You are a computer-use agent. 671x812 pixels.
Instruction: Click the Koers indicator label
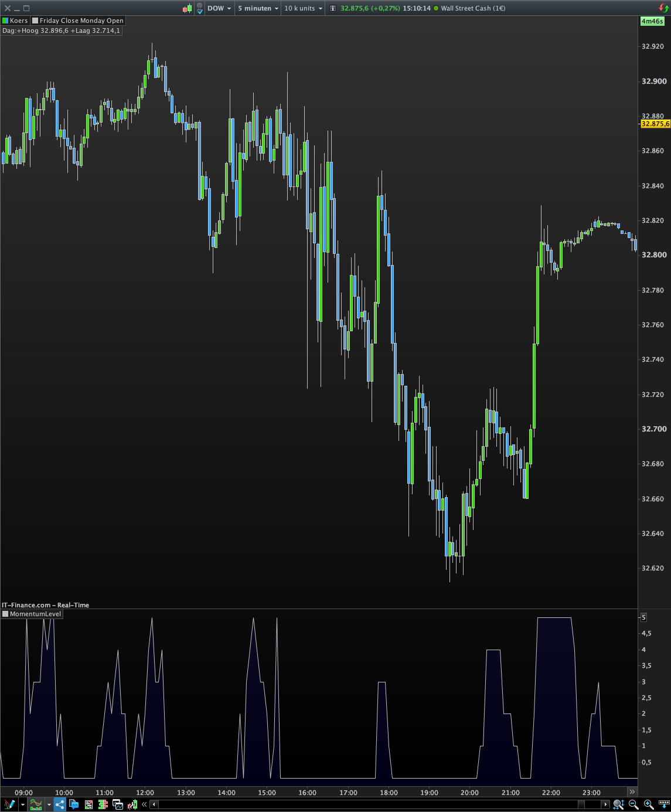(x=19, y=21)
